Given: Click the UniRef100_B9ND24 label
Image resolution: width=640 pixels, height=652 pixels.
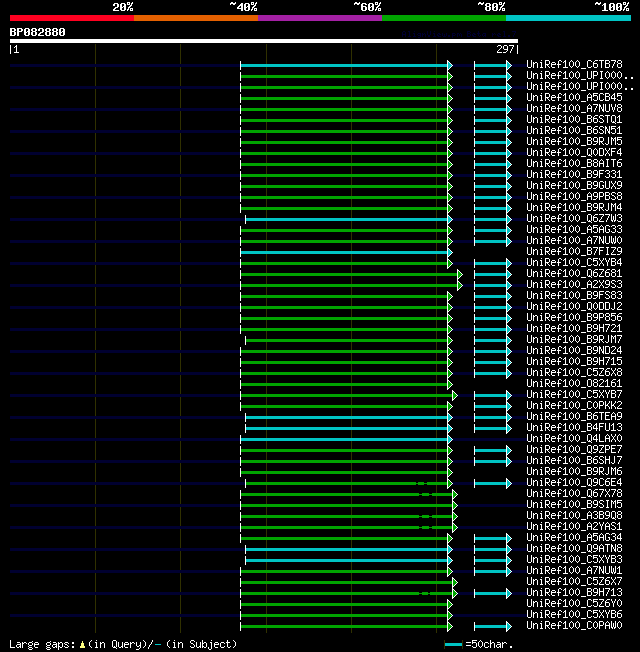Looking at the screenshot, I should [x=574, y=351].
